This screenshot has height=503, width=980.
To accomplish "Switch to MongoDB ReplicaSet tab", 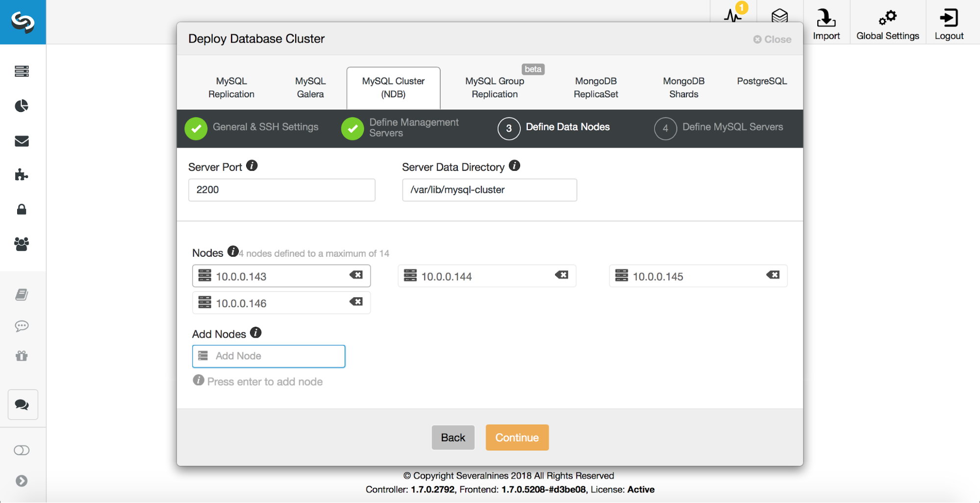I will 596,87.
